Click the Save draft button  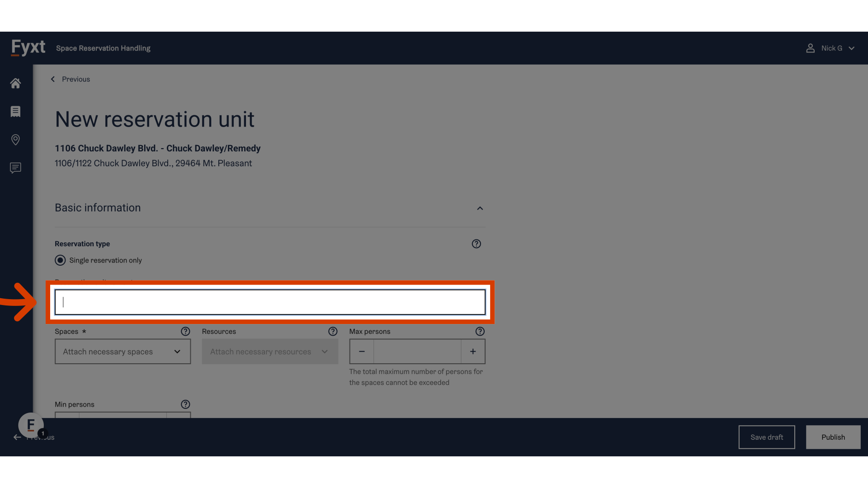click(766, 437)
